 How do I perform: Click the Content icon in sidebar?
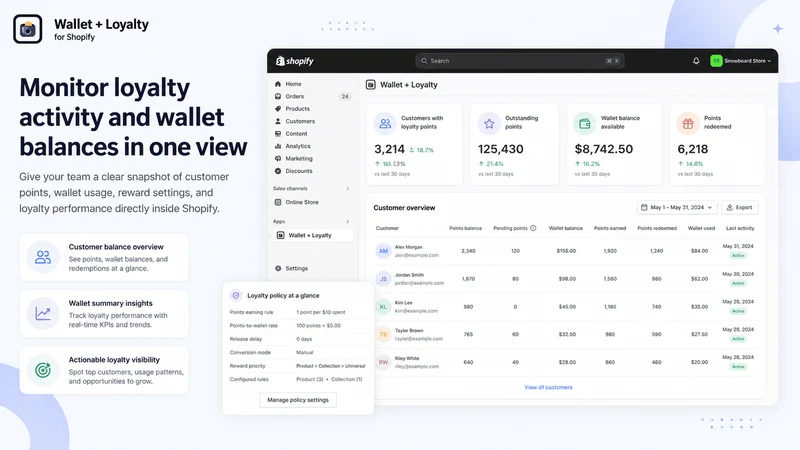[278, 134]
